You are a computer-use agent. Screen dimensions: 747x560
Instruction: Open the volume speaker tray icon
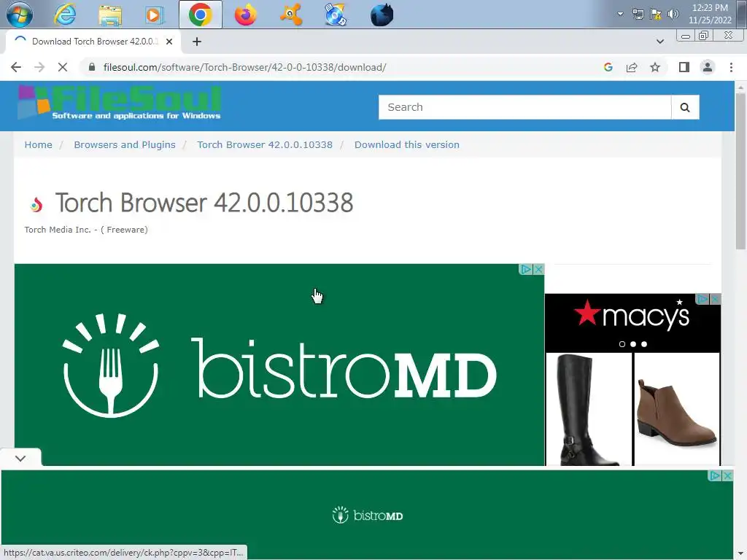pos(673,15)
